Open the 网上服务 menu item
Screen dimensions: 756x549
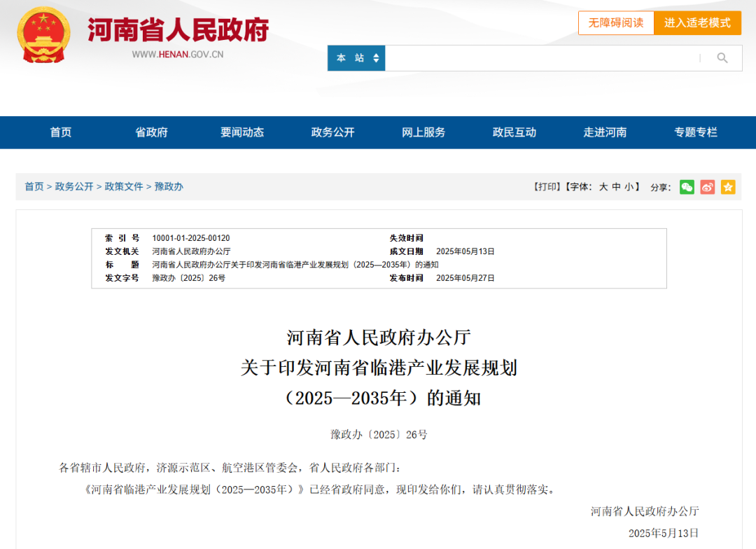pos(423,132)
